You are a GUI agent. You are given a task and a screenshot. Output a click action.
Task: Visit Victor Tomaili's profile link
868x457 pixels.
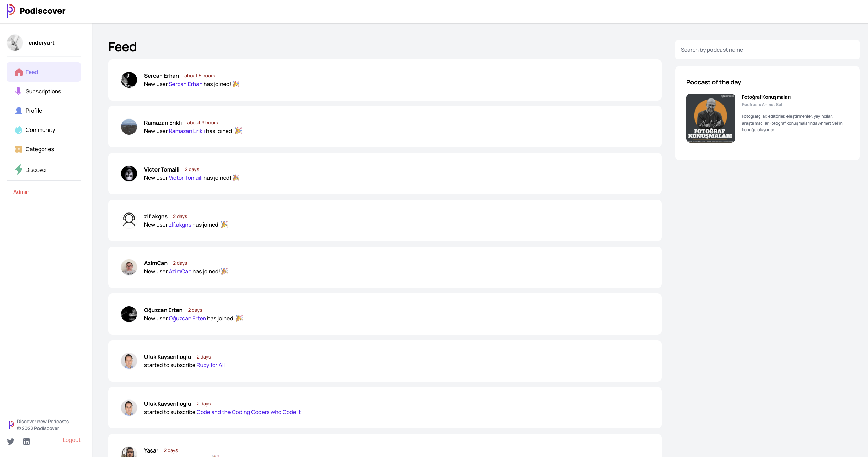[x=185, y=178]
